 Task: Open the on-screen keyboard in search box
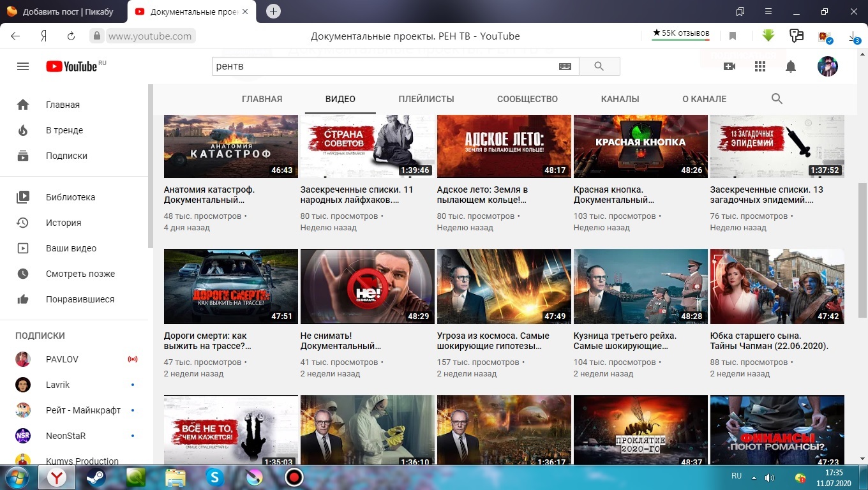pyautogui.click(x=565, y=66)
